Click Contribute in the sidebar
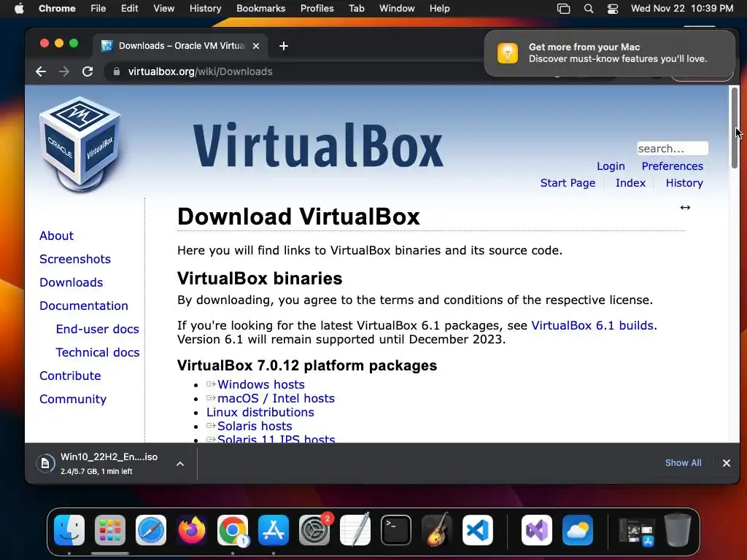The image size is (747, 560). (70, 376)
